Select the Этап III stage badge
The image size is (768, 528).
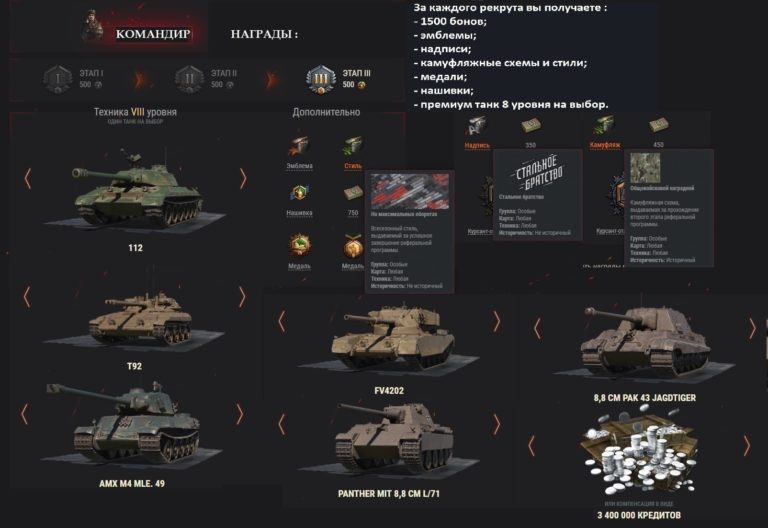click(321, 79)
